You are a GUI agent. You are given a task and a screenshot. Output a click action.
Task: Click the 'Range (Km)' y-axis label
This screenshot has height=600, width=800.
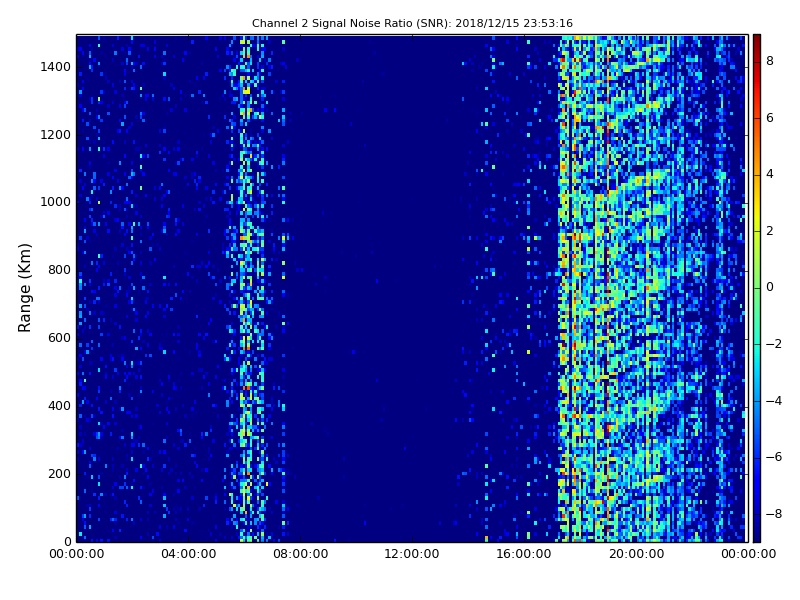(24, 288)
